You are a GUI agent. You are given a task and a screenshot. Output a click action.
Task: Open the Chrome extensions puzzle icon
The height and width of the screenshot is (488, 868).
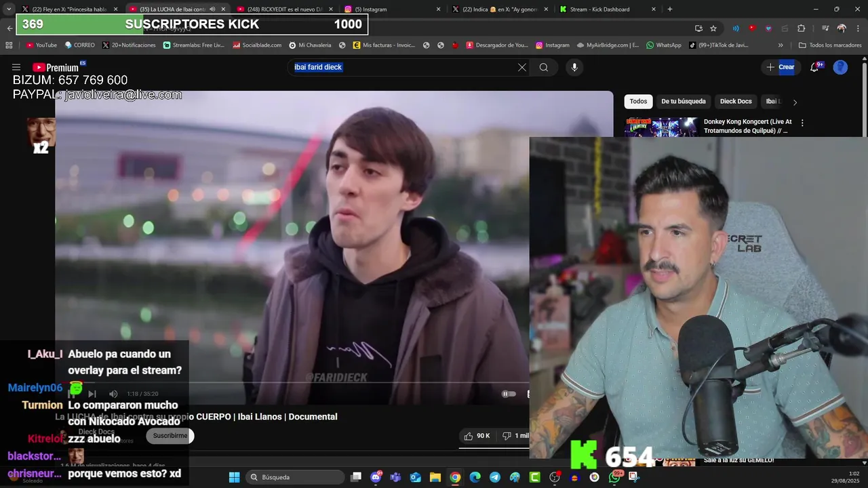(x=801, y=28)
